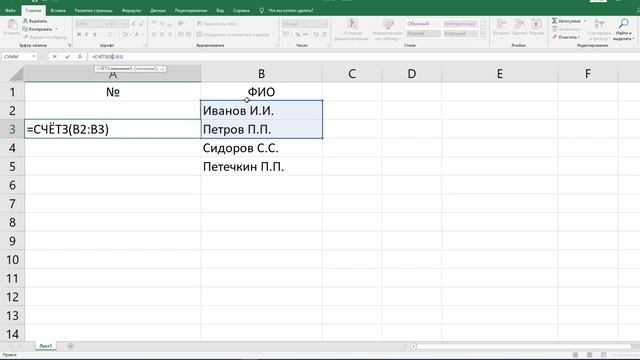Open the fill color bucket button
This screenshot has height=360, width=640.
coord(125,35)
